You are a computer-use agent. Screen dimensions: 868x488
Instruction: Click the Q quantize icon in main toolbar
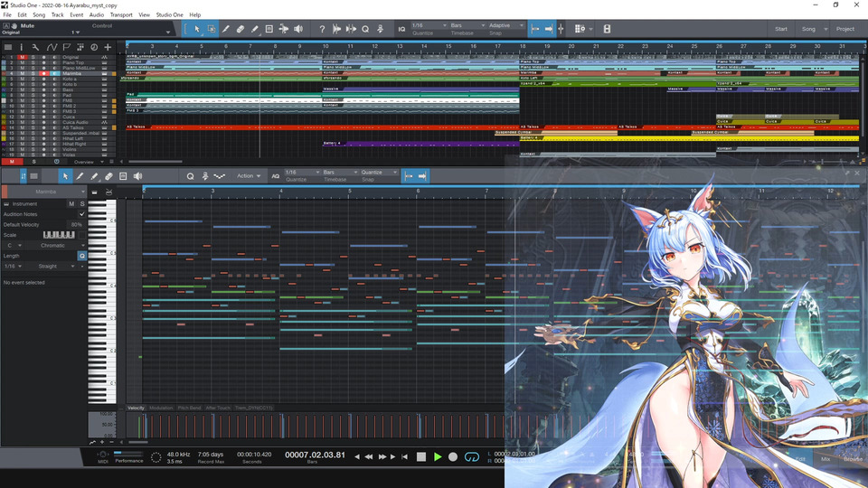tap(365, 29)
